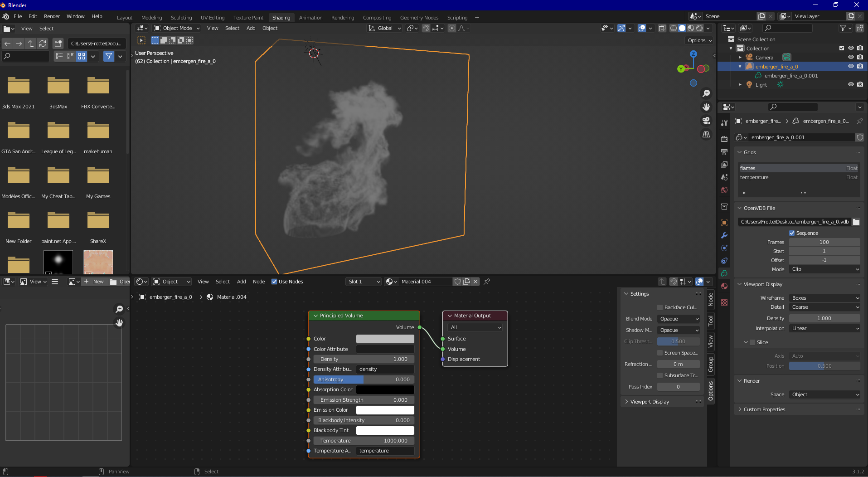Open the Modifier properties wrench tab

pos(724,235)
